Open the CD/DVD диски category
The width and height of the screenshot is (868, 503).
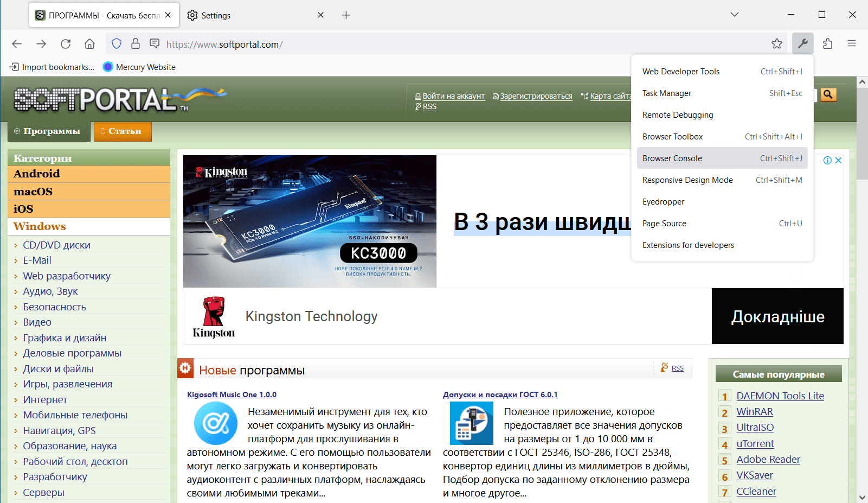tap(56, 245)
